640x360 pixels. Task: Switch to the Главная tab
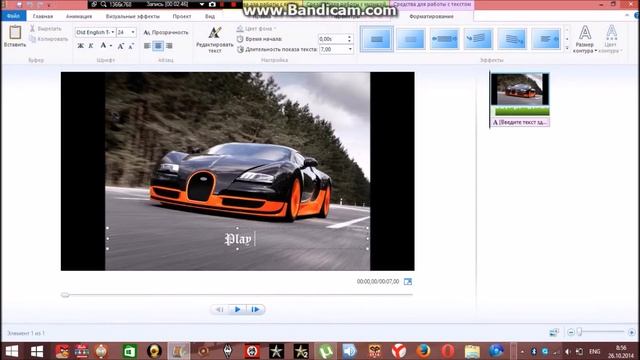tap(43, 16)
